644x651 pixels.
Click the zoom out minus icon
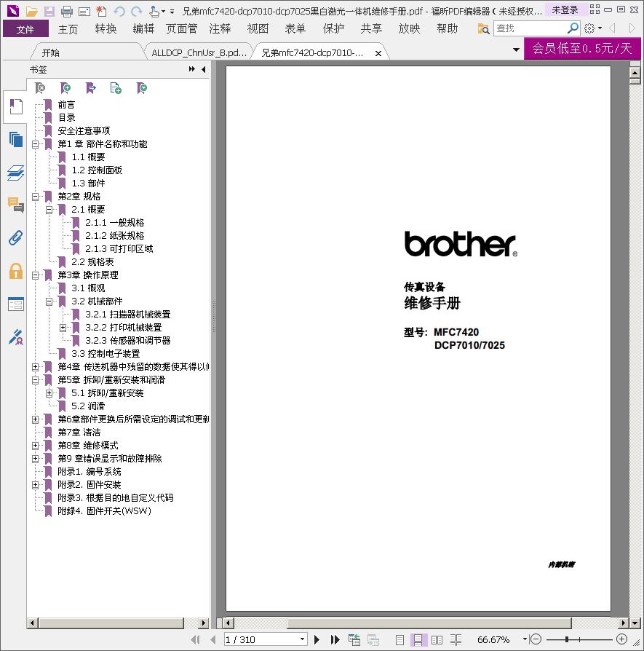(x=536, y=639)
